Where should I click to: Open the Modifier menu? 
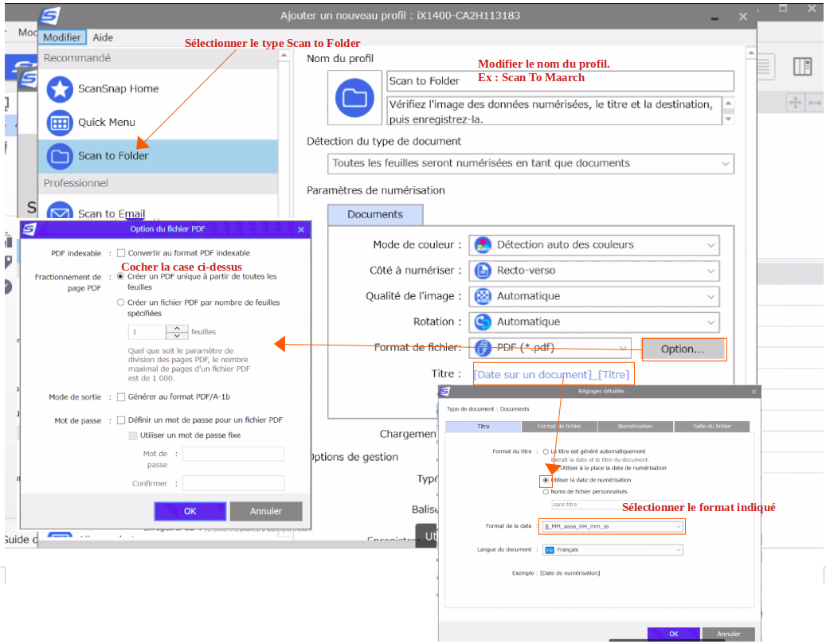click(x=61, y=37)
